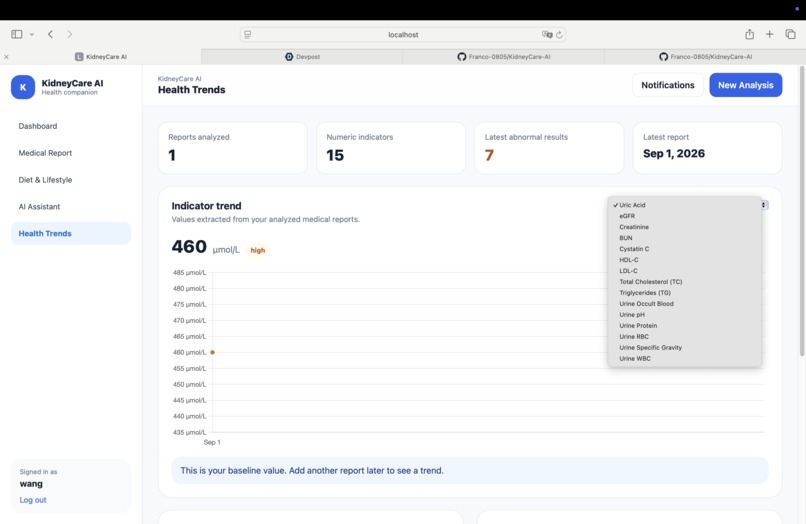Screen dimensions: 806x524
Task: Click the '435 µmol/L' axis label
Action: 189,432
